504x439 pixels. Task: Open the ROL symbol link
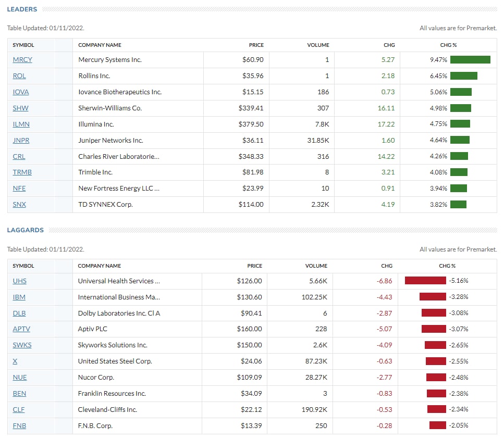click(19, 76)
